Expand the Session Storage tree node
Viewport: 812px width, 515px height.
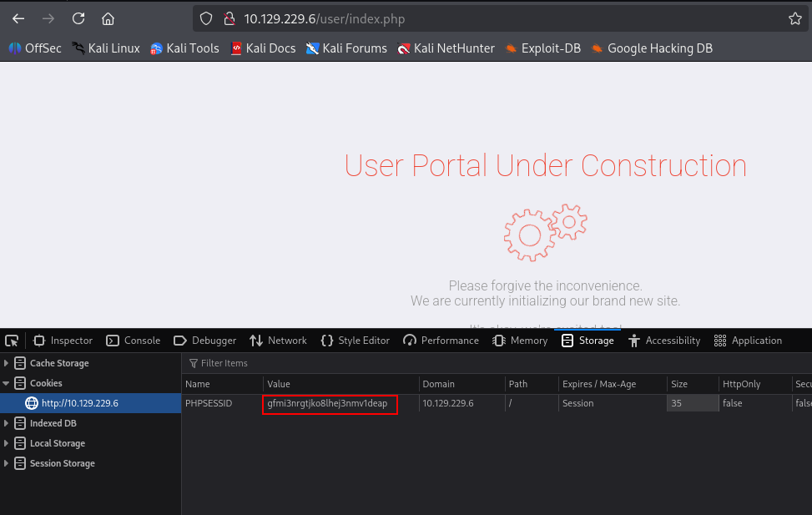(x=6, y=463)
